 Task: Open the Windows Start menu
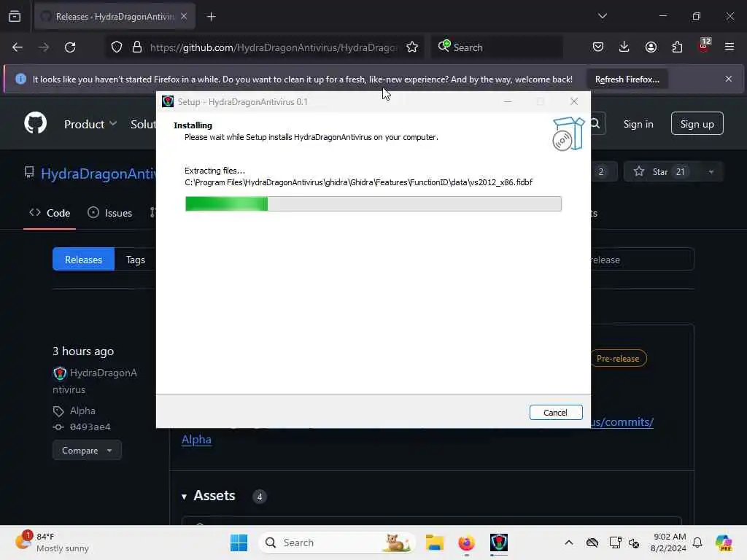point(239,542)
